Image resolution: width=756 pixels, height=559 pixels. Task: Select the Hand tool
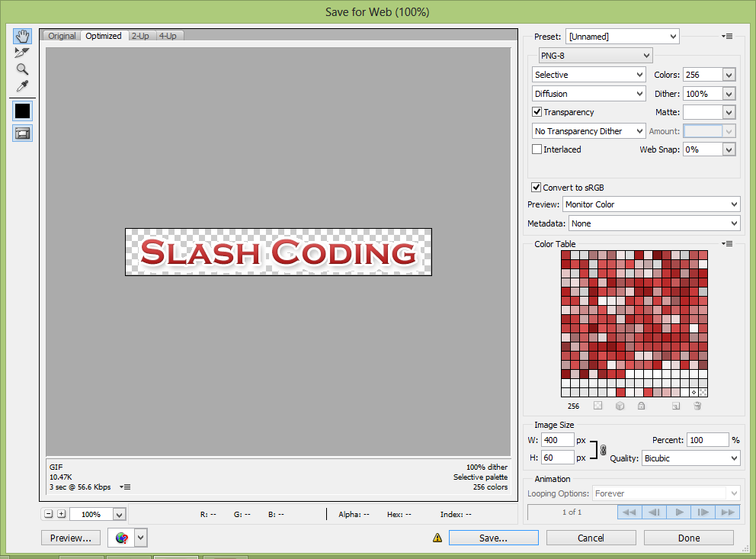coord(22,36)
